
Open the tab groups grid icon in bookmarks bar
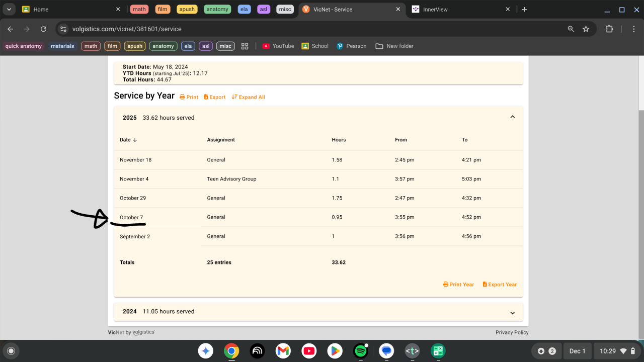click(245, 46)
